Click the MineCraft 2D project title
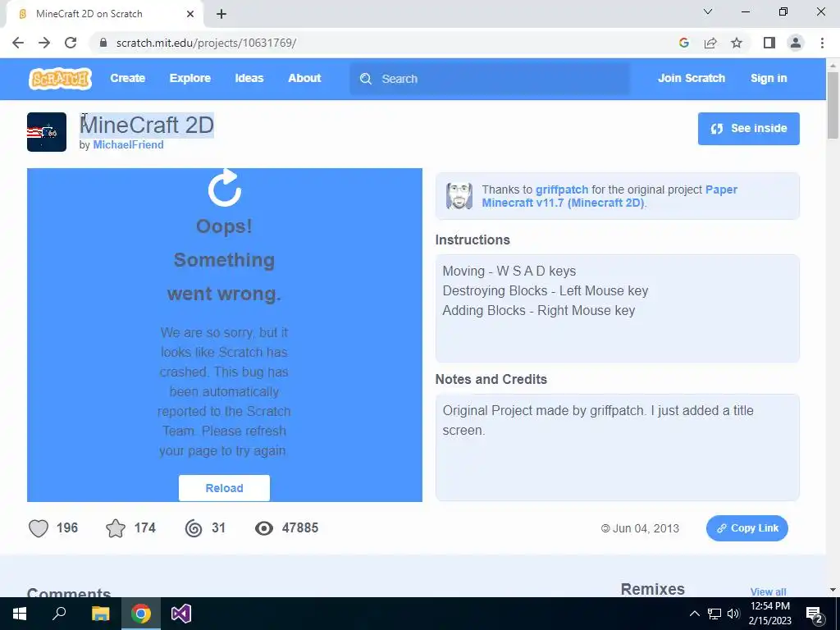 pyautogui.click(x=147, y=125)
